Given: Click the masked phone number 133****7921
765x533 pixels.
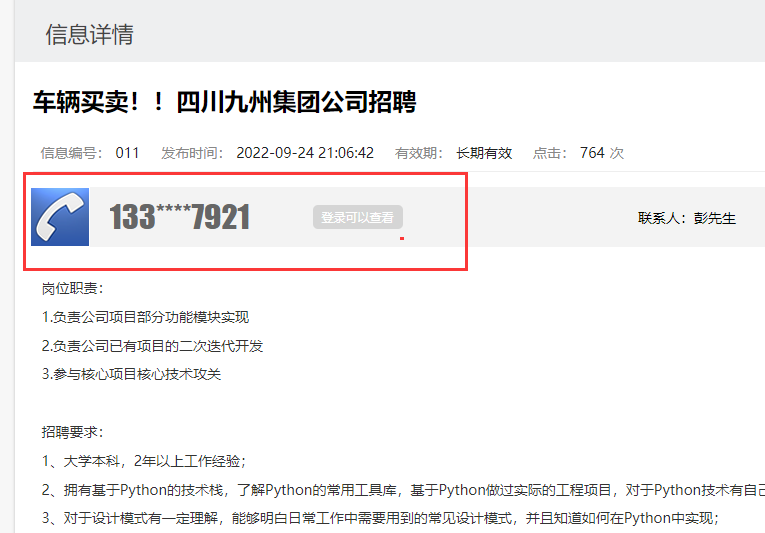Looking at the screenshot, I should pos(180,217).
